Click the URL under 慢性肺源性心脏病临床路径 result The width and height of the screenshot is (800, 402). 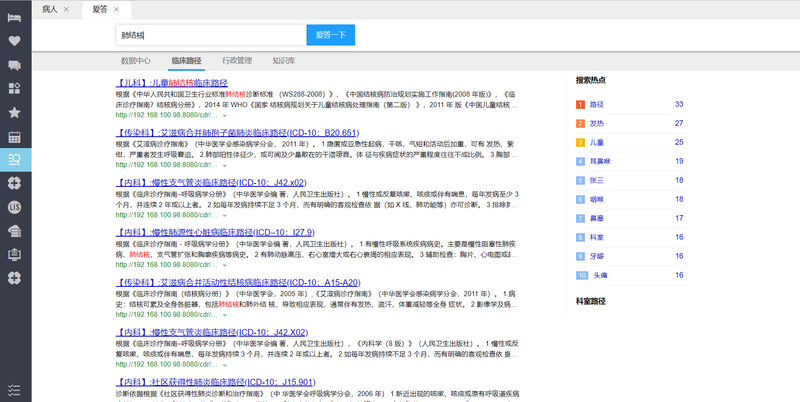tap(166, 265)
